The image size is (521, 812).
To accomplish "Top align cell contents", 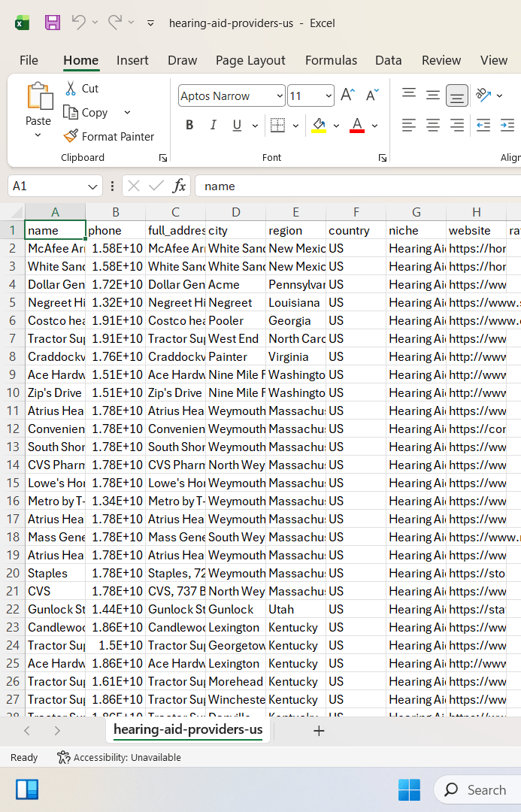I will coord(409,95).
